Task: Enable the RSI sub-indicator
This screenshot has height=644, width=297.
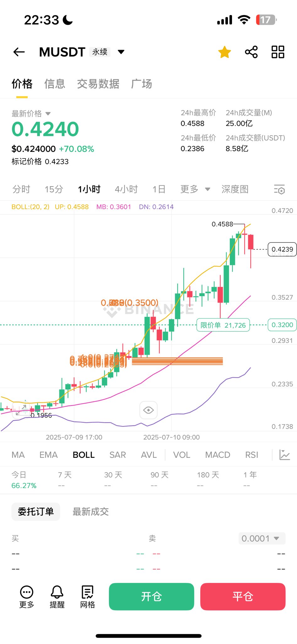Action: pos(252,455)
